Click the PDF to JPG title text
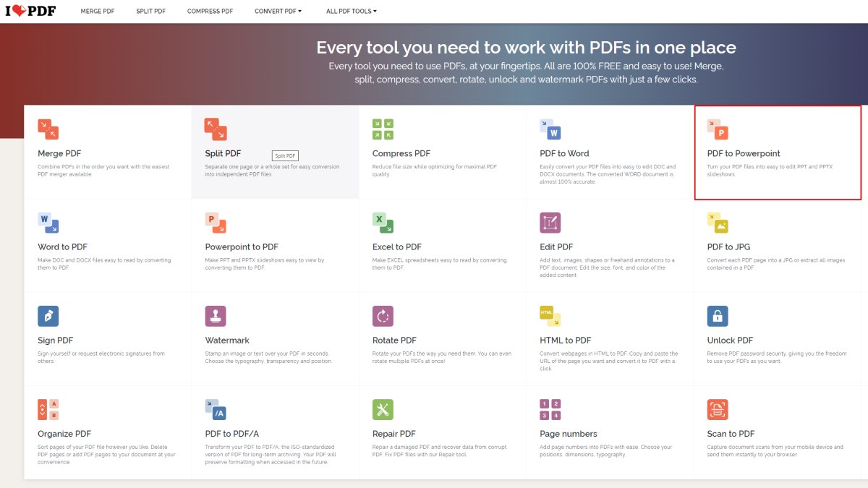Image resolution: width=868 pixels, height=488 pixels. (728, 247)
